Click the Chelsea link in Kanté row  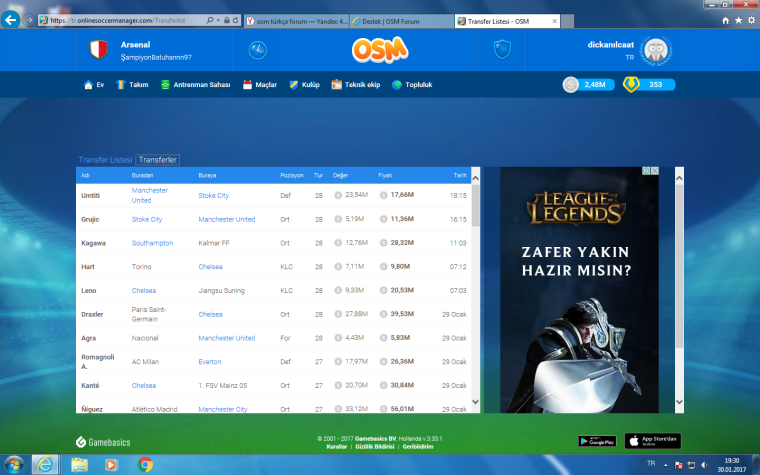coord(144,385)
